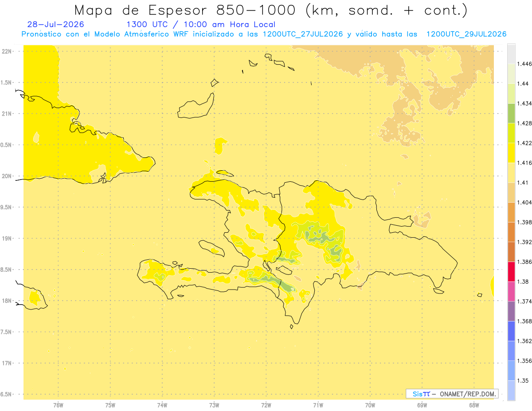Click the "20N" latitude label
This screenshot has width=532, height=411.
tap(8, 176)
